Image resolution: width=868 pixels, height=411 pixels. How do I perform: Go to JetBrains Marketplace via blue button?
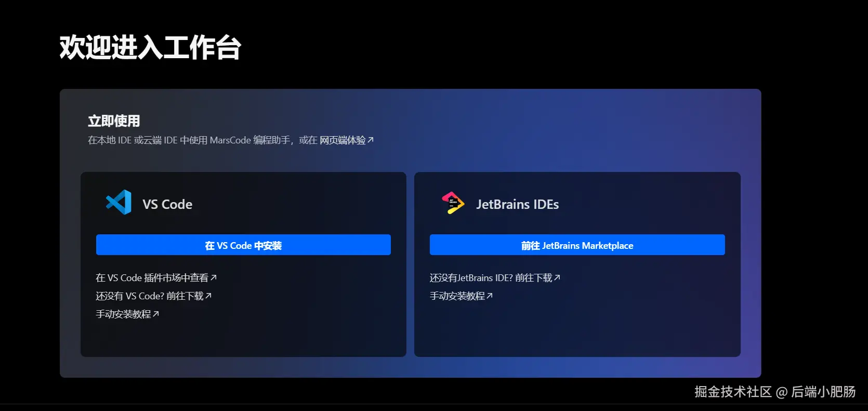click(577, 245)
